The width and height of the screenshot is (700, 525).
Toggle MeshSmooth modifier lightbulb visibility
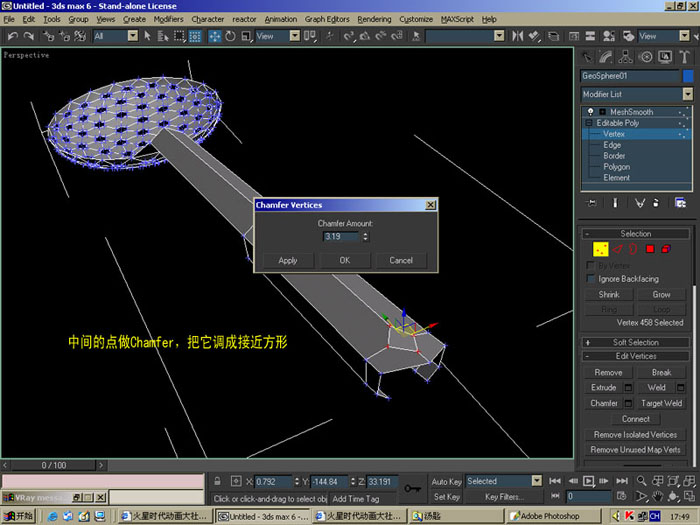coord(591,112)
